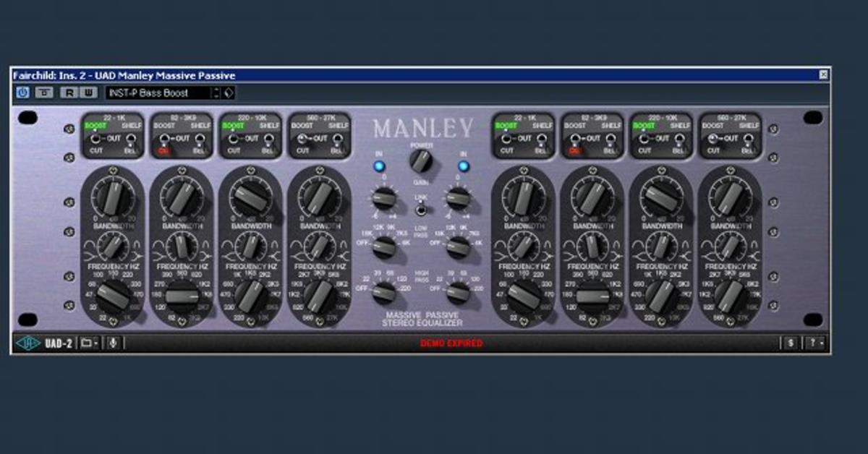Open the folder preset menu in UAD bar
Image resolution: width=868 pixels, height=454 pixels.
[x=90, y=343]
